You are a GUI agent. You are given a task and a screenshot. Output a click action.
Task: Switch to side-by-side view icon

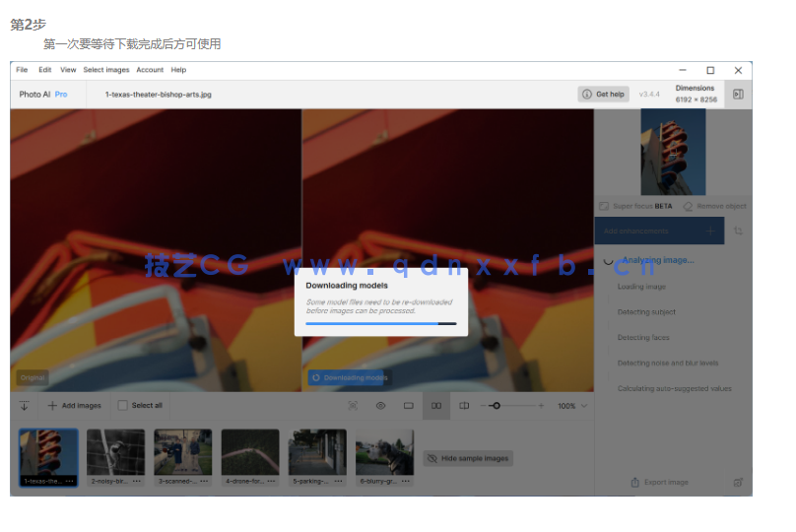(436, 406)
